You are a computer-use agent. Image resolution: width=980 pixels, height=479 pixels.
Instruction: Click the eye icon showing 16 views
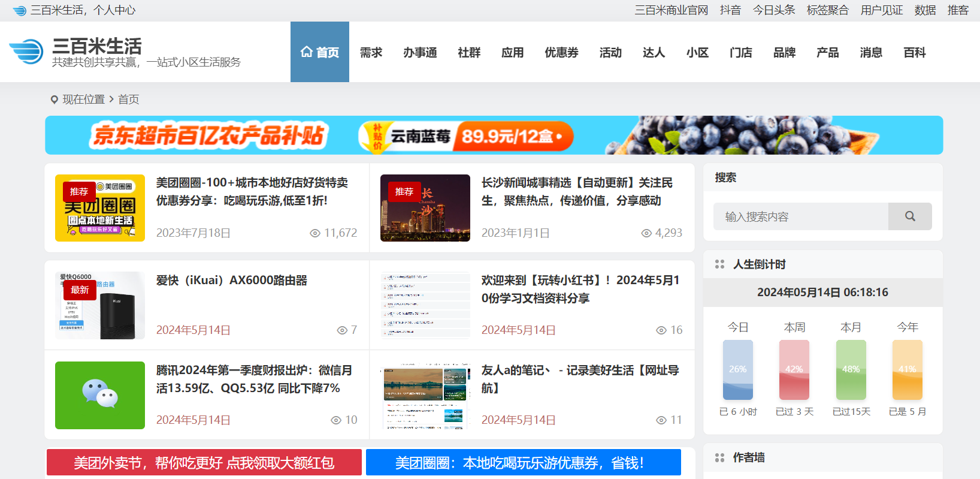click(661, 330)
